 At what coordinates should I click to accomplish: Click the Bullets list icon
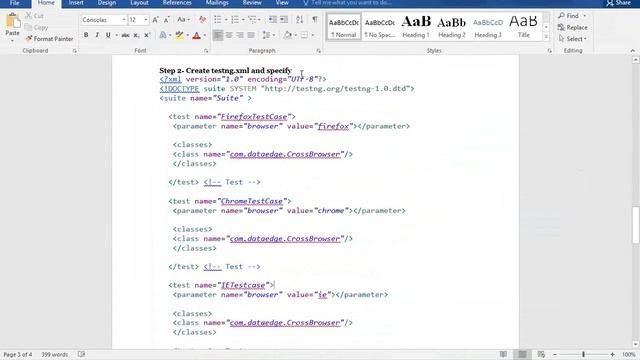click(218, 20)
